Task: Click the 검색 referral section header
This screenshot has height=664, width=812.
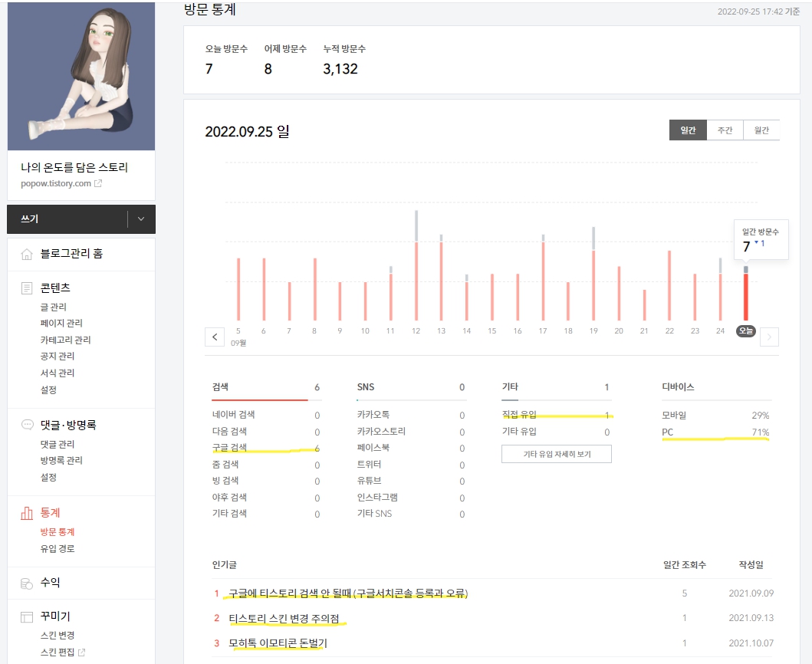Action: 220,387
